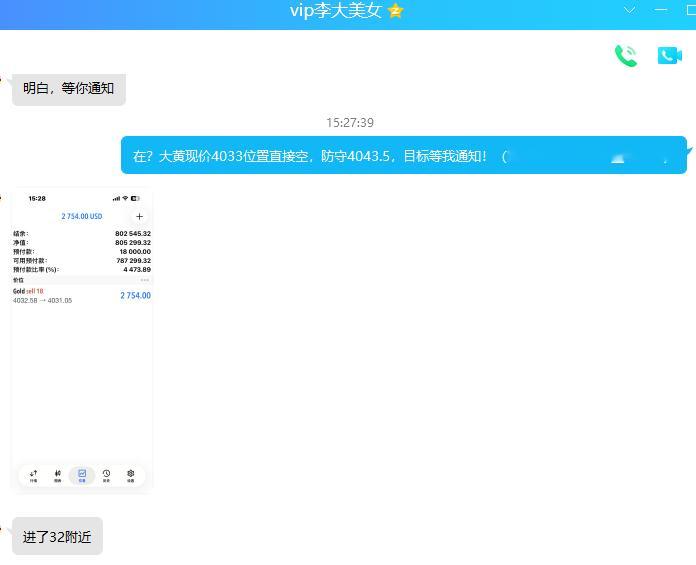Click the timestamp 15:27:39
Image resolution: width=696 pixels, height=565 pixels.
pos(350,122)
